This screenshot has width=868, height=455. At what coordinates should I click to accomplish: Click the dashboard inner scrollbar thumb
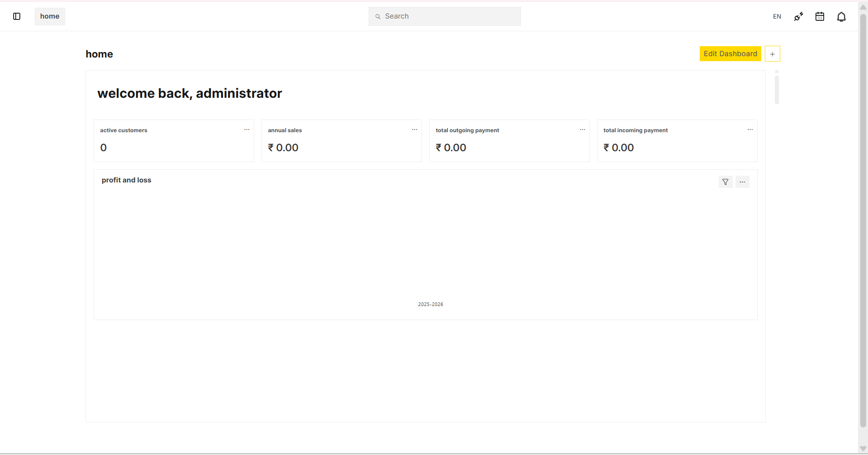tap(777, 90)
